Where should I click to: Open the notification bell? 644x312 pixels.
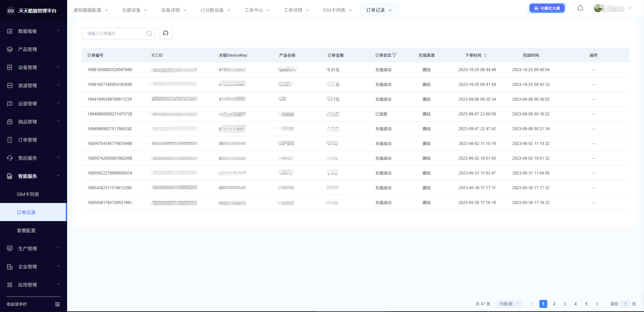pyautogui.click(x=580, y=8)
